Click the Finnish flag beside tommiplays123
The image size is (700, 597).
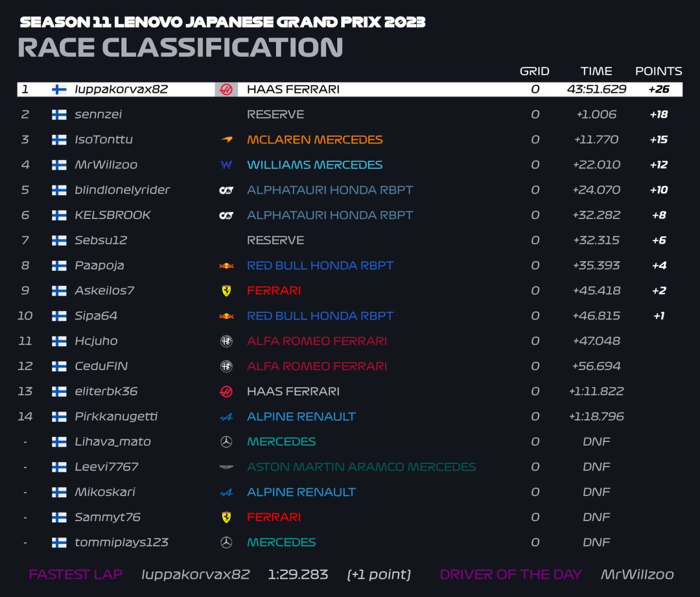coord(59,543)
